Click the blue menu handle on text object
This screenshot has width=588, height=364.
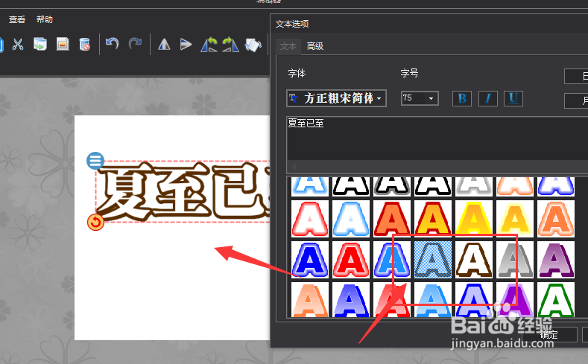pos(95,161)
